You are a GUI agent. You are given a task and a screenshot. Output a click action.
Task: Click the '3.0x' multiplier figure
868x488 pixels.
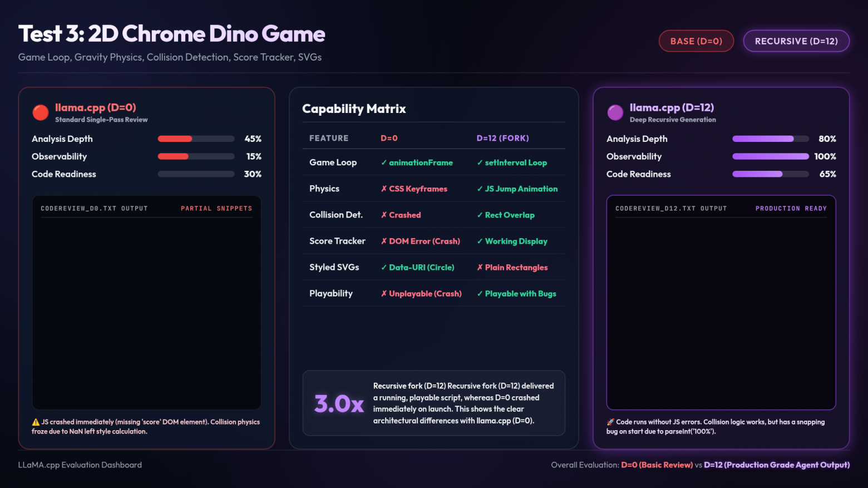coord(339,403)
